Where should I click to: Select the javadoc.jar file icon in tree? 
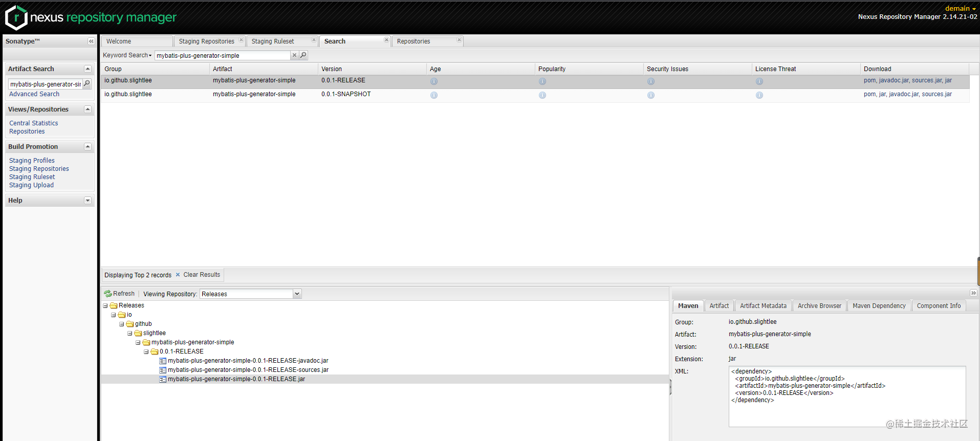(163, 361)
